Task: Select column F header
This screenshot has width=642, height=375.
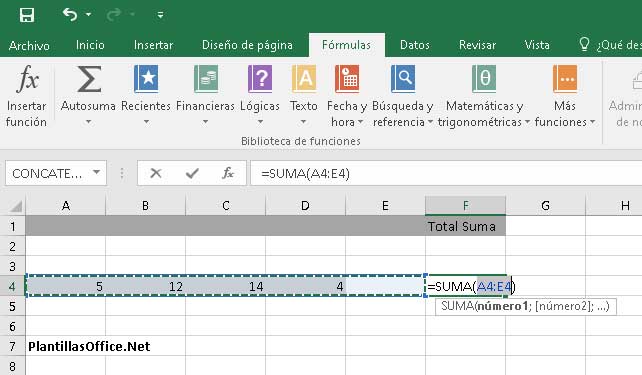Action: [x=466, y=206]
